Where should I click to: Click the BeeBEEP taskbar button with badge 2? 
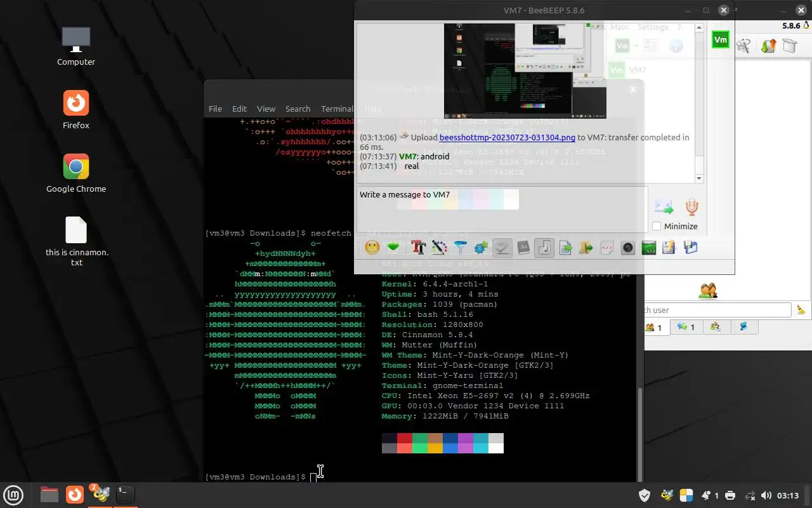(x=100, y=494)
